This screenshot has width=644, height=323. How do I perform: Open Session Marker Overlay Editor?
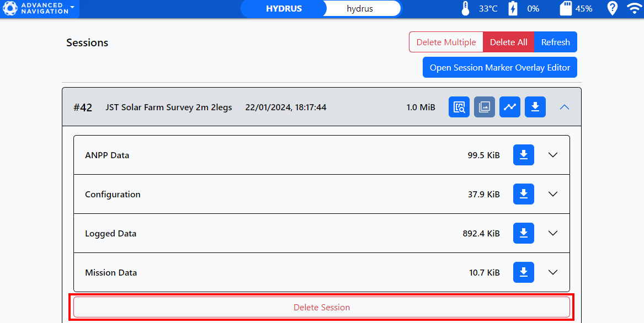point(500,67)
